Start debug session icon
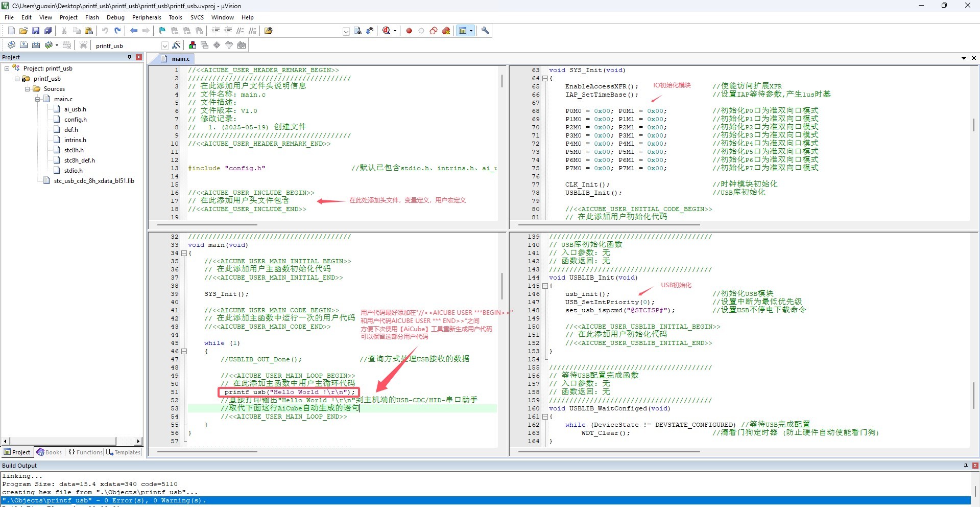Image resolution: width=980 pixels, height=507 pixels. (x=387, y=31)
